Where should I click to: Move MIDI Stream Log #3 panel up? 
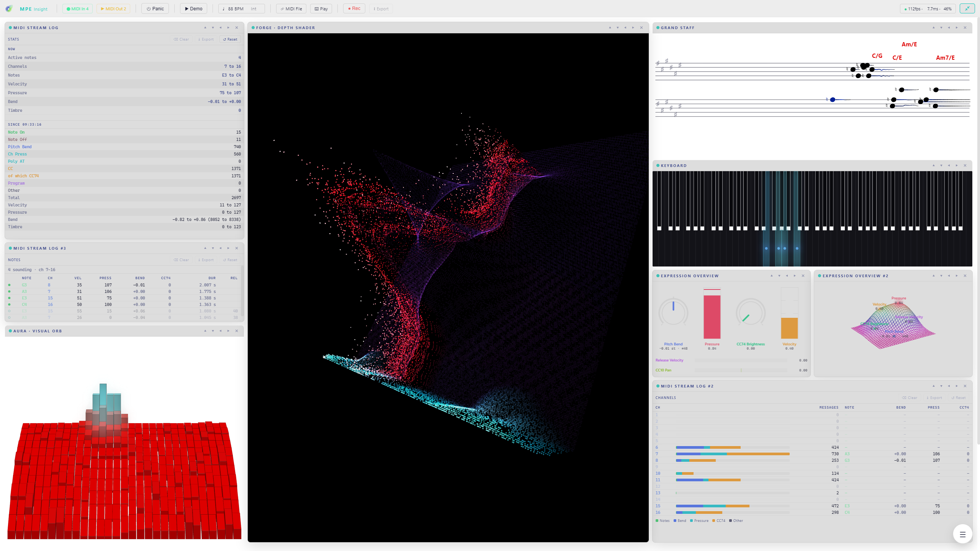tap(205, 248)
